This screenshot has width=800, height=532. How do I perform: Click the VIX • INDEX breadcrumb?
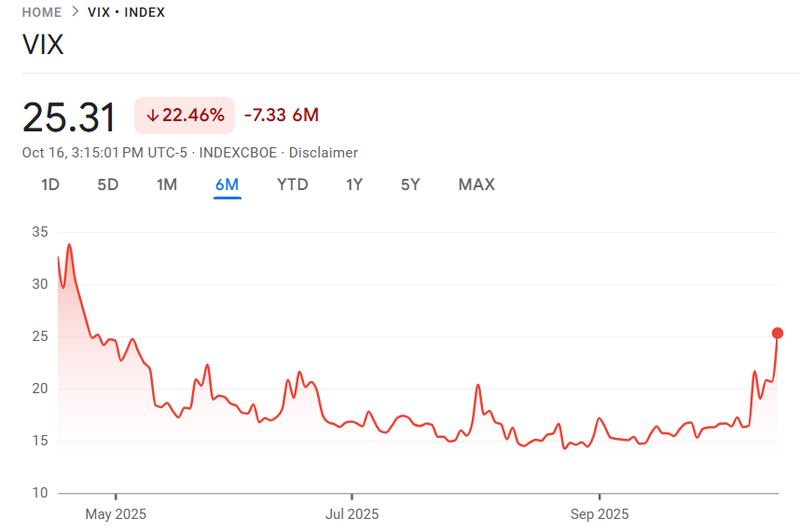point(126,12)
